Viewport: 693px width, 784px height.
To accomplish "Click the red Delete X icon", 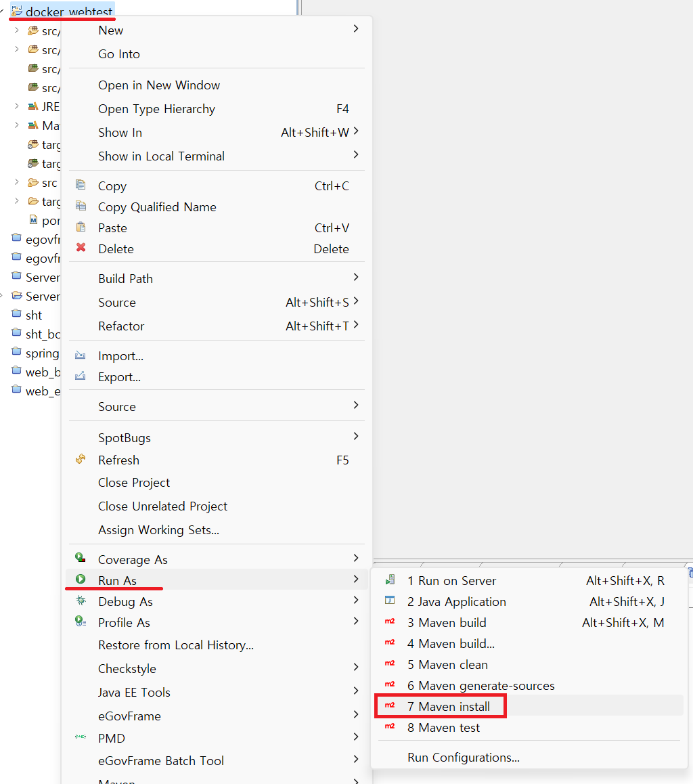I will (81, 248).
